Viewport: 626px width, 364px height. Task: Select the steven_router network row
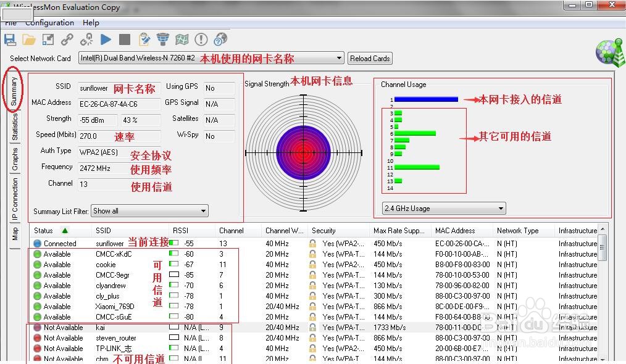coord(315,338)
